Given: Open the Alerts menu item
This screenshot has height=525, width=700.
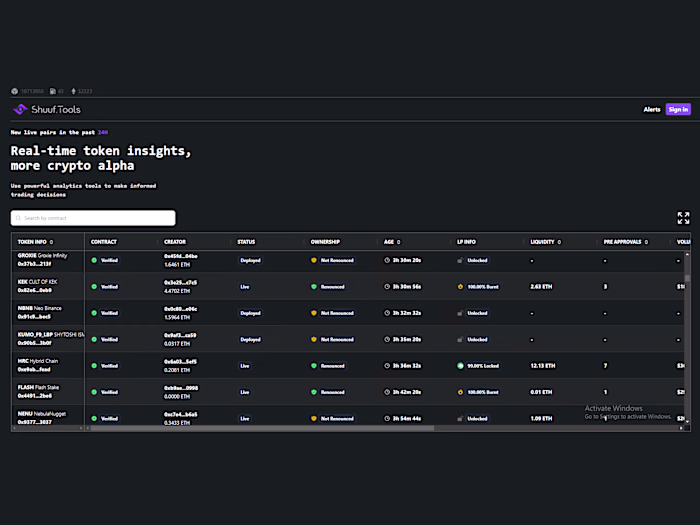Looking at the screenshot, I should [652, 110].
